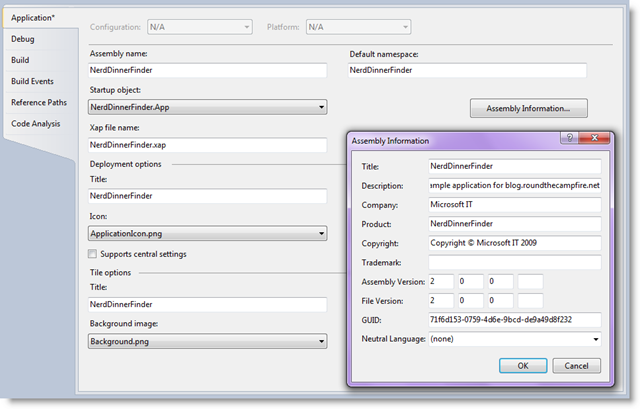
Task: Click the empty File Version revision field
Action: click(530, 300)
